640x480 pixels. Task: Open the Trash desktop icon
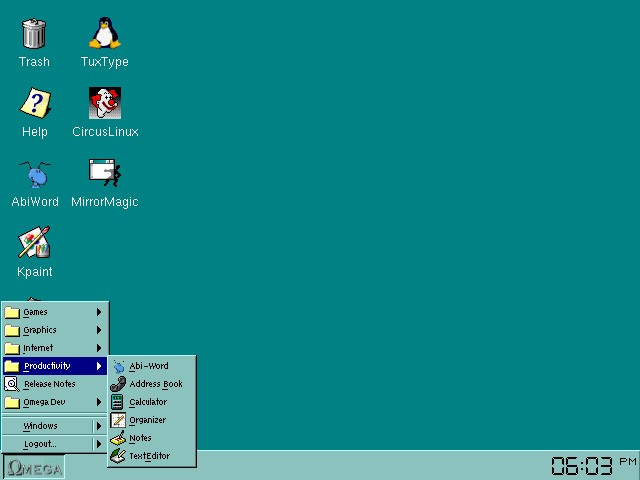(x=34, y=33)
